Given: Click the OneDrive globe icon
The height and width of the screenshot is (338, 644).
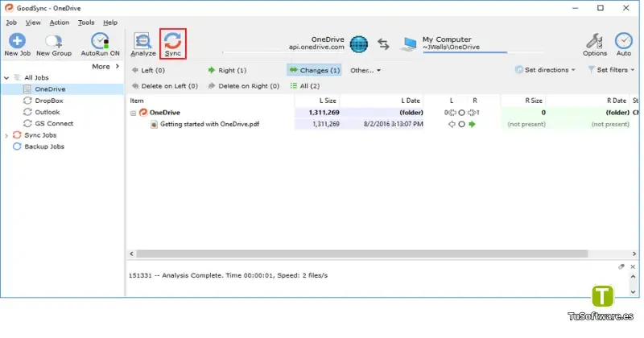Looking at the screenshot, I should tap(358, 44).
